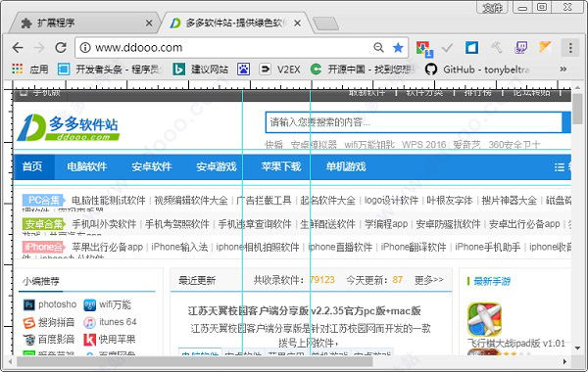Viewport: 588px width, 372px height.
Task: Click the zoom magnifier in address bar
Action: click(378, 48)
